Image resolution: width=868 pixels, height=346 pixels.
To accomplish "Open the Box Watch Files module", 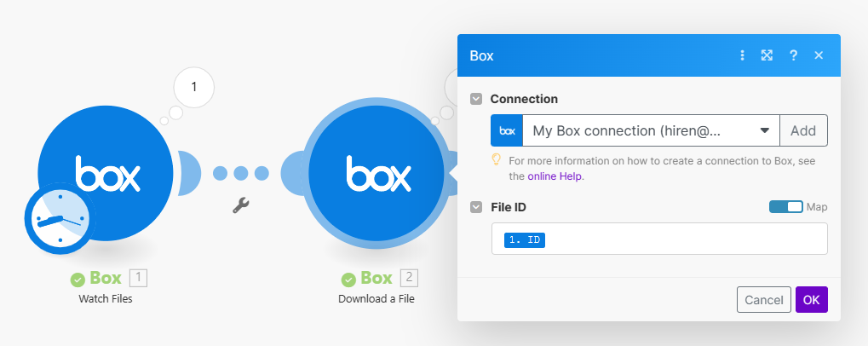I will [x=106, y=173].
